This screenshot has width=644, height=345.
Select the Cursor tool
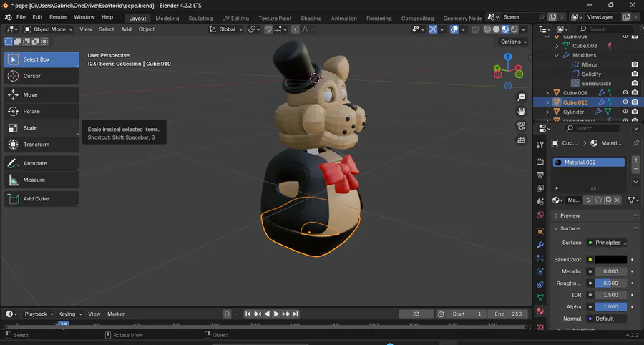pos(42,76)
